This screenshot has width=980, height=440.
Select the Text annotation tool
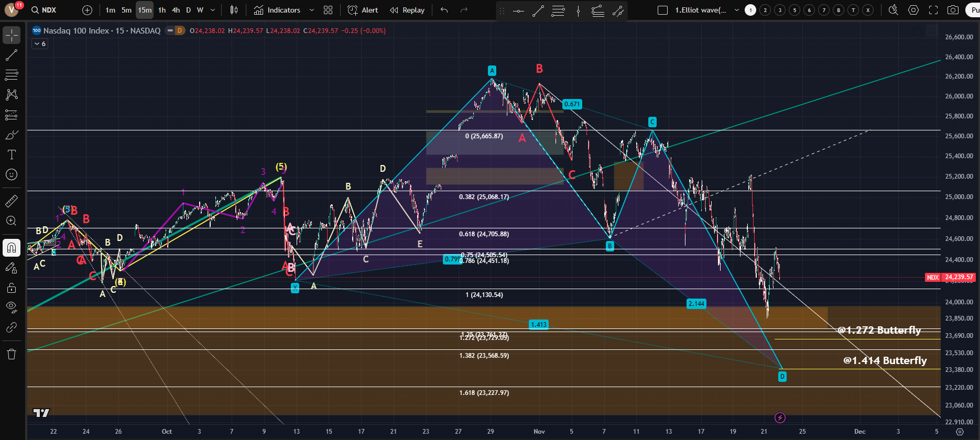[12, 155]
